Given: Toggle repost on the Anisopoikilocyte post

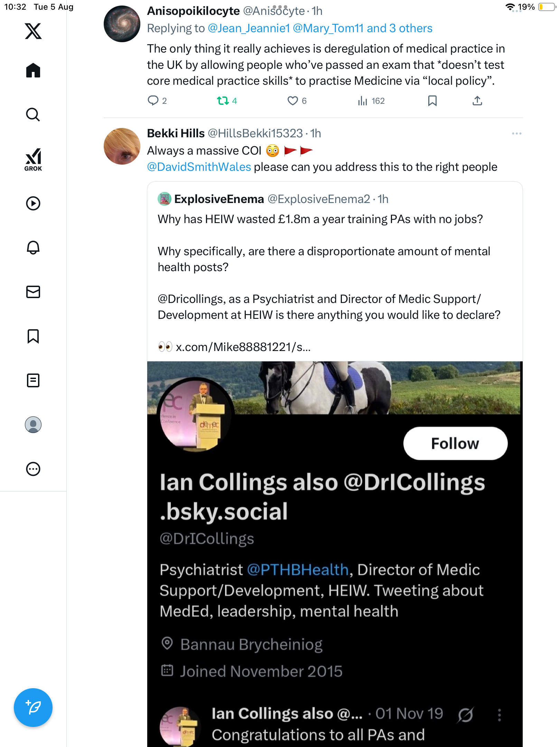Looking at the screenshot, I should tap(223, 101).
